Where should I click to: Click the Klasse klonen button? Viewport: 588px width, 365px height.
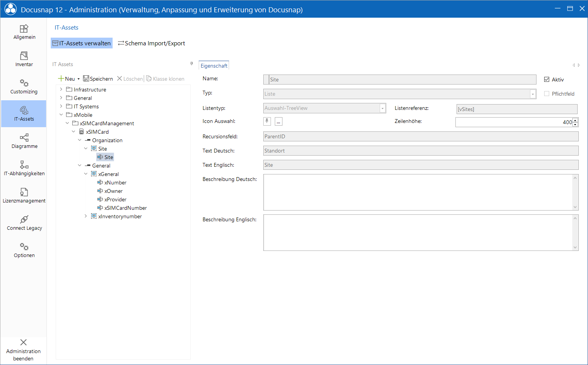point(165,79)
